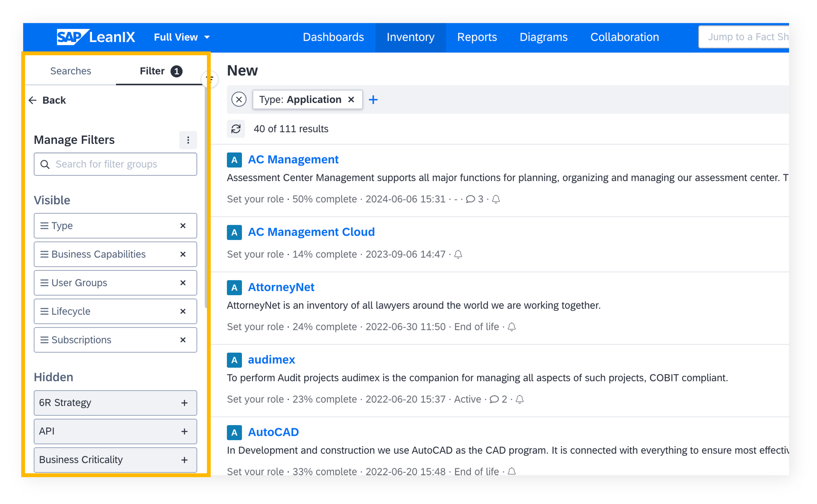Switch to the Searches tab
The height and width of the screenshot is (504, 817).
click(x=71, y=71)
